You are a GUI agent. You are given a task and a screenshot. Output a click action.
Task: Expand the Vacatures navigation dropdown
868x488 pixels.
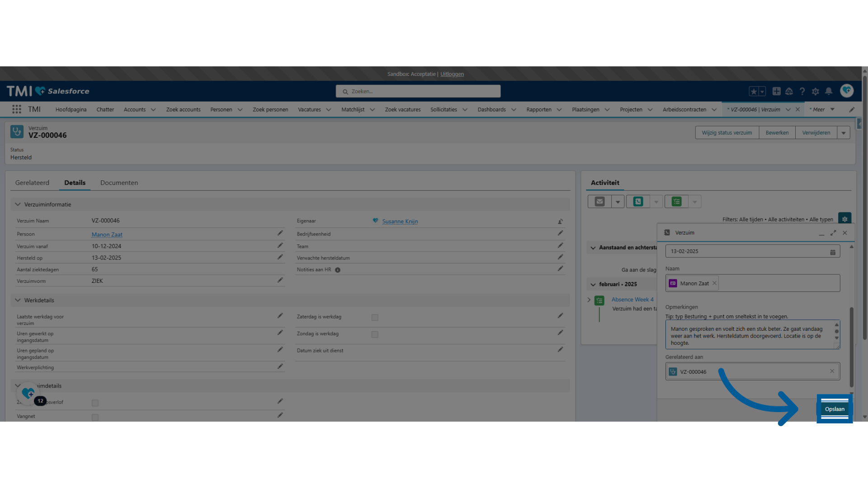coord(329,110)
